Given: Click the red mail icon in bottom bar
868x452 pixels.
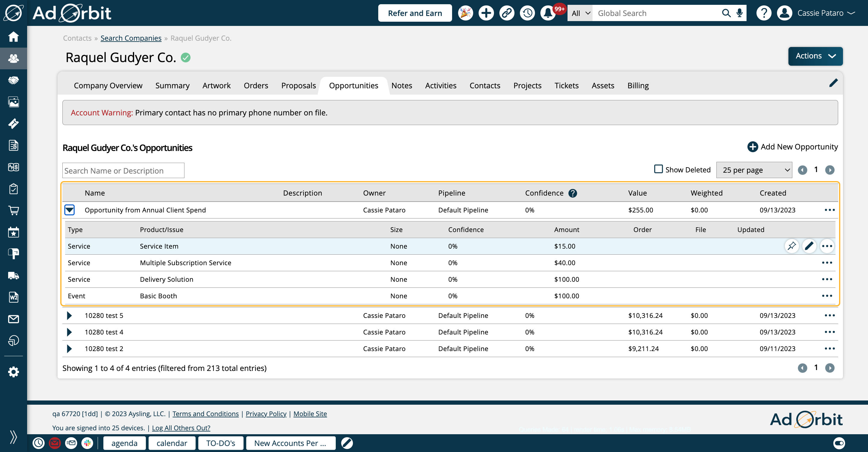Looking at the screenshot, I should 55,443.
